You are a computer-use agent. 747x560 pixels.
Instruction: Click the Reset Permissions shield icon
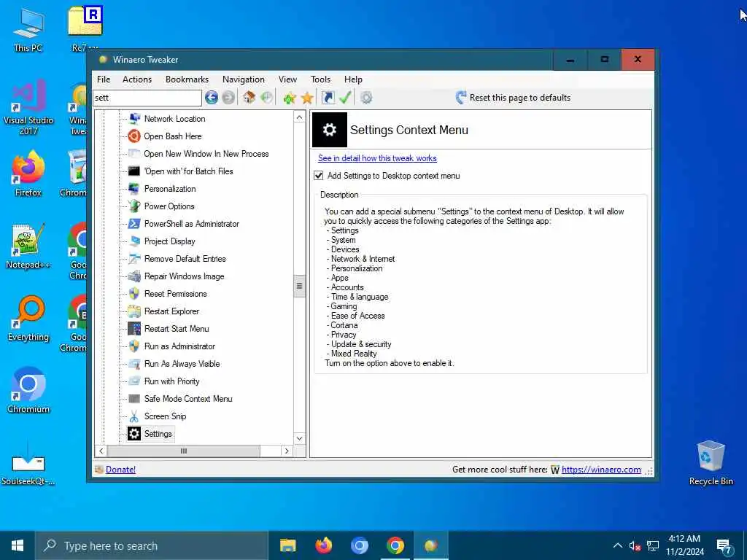[x=134, y=294]
